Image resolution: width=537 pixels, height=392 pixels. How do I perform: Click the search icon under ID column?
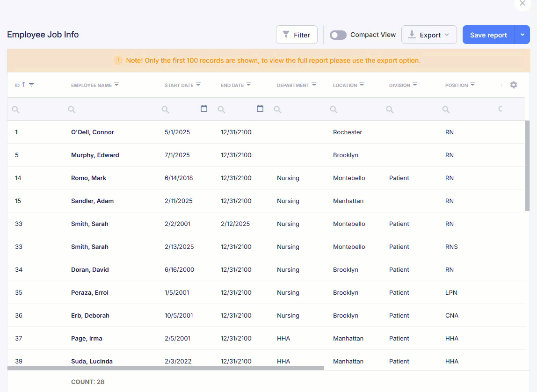click(16, 109)
